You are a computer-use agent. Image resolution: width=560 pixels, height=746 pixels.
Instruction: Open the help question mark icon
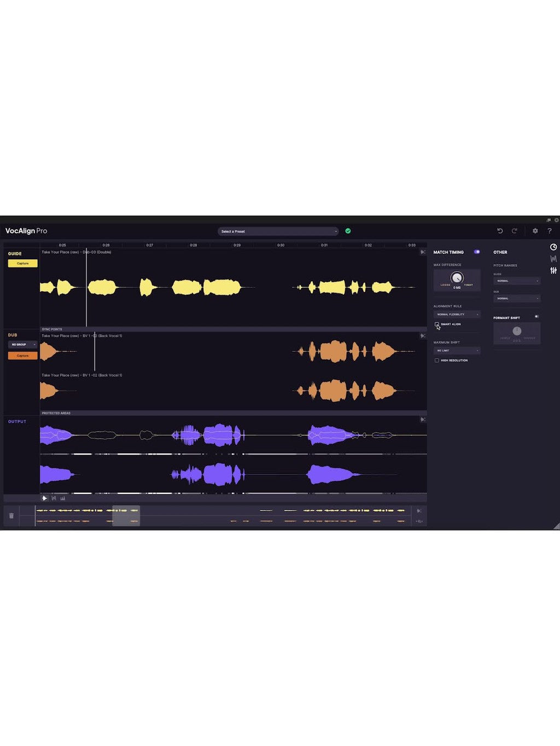[x=550, y=231]
